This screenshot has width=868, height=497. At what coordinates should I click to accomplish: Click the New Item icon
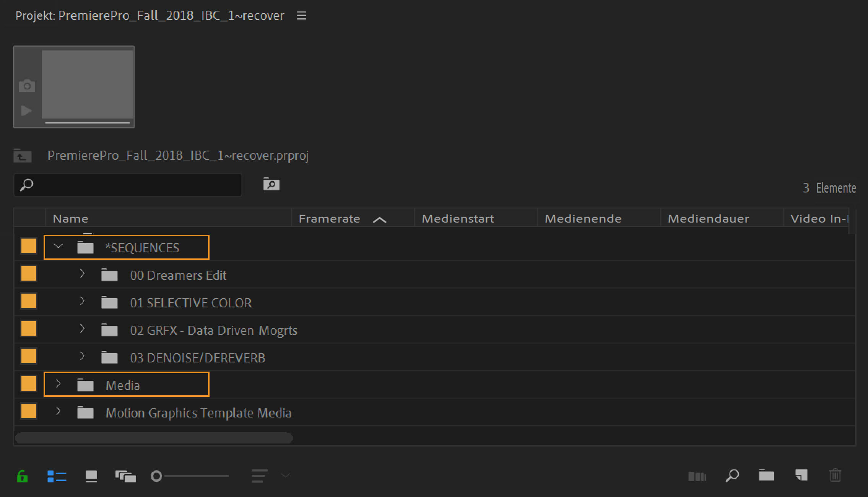801,475
